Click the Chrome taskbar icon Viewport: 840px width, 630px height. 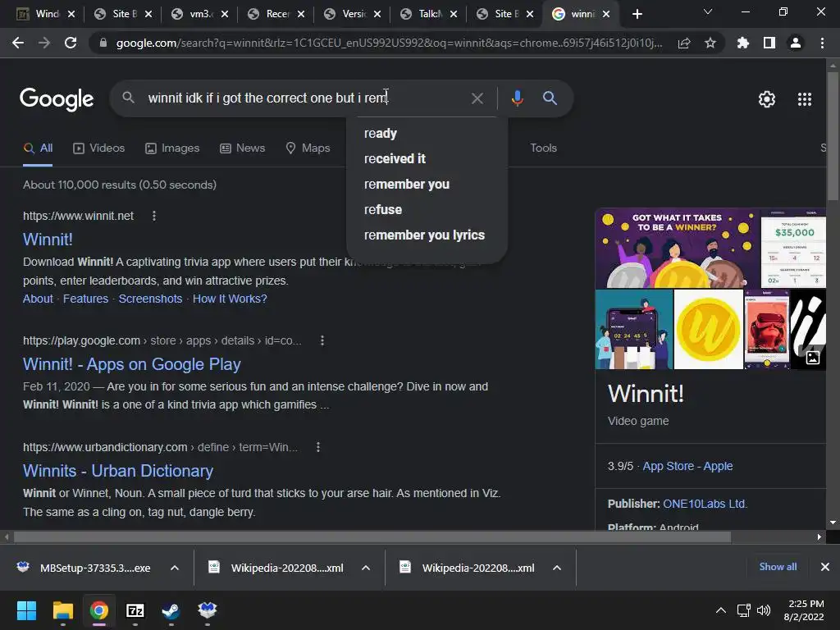[98, 610]
